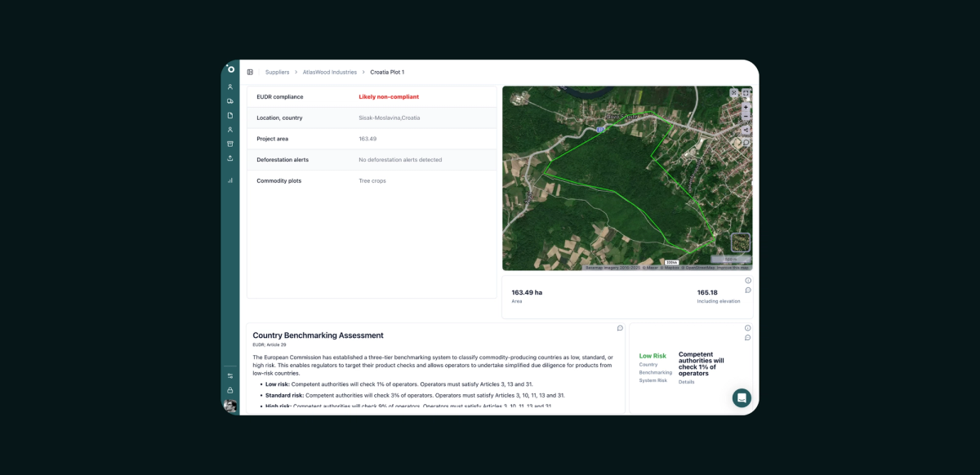The width and height of the screenshot is (980, 475).
Task: Click the Project area value 163.49
Action: coord(367,139)
